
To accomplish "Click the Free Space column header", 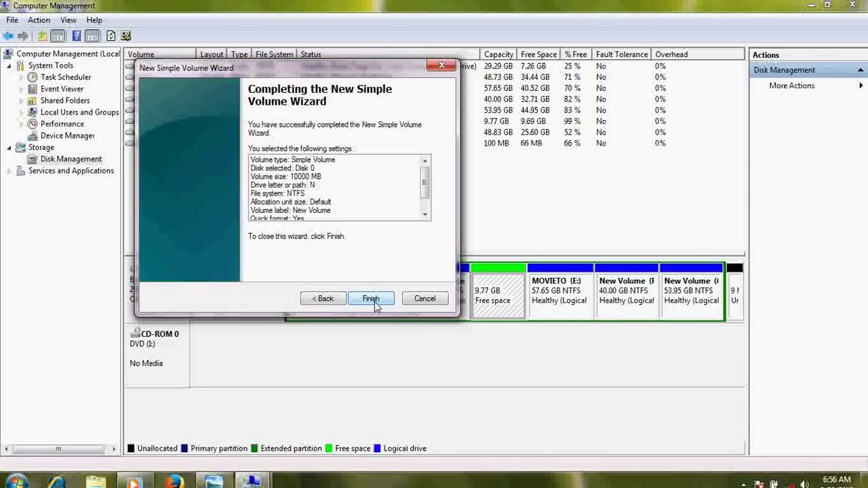I will [538, 54].
